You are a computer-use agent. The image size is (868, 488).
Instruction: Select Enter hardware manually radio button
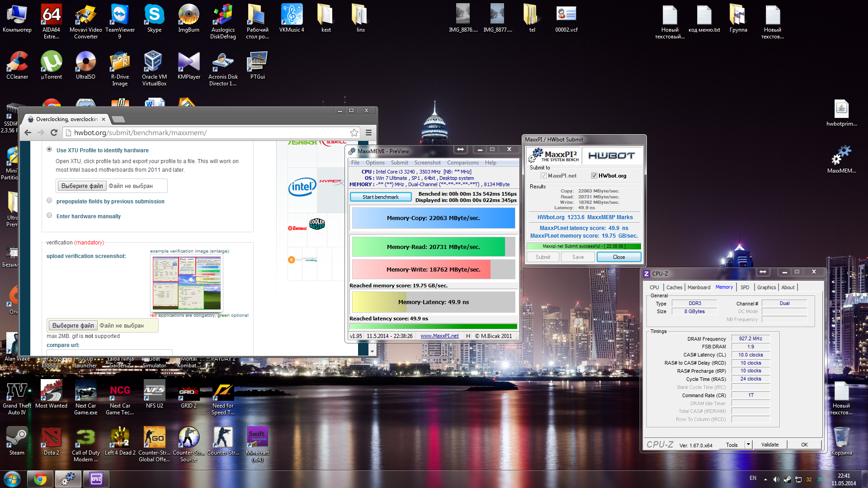tap(49, 215)
